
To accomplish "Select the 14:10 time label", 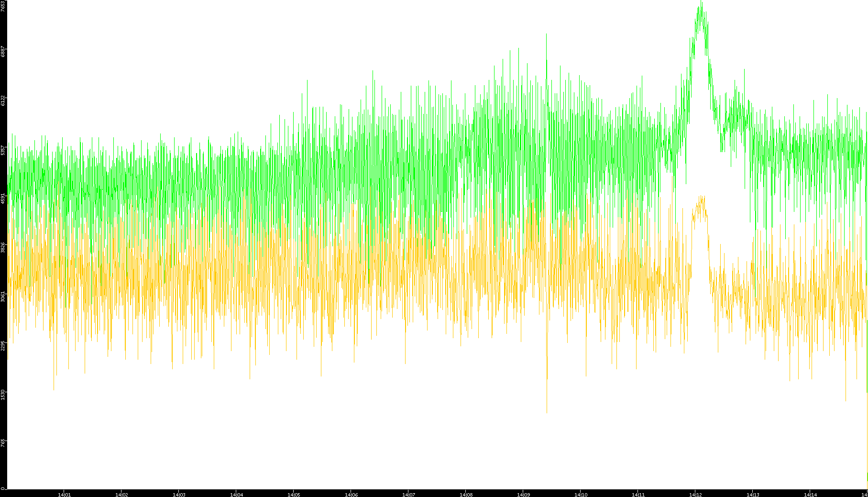I will click(581, 494).
